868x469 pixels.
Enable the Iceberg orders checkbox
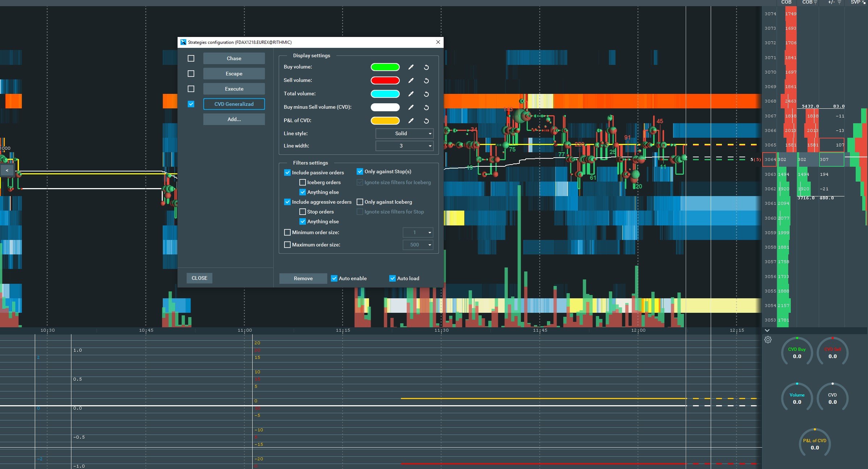coord(303,182)
